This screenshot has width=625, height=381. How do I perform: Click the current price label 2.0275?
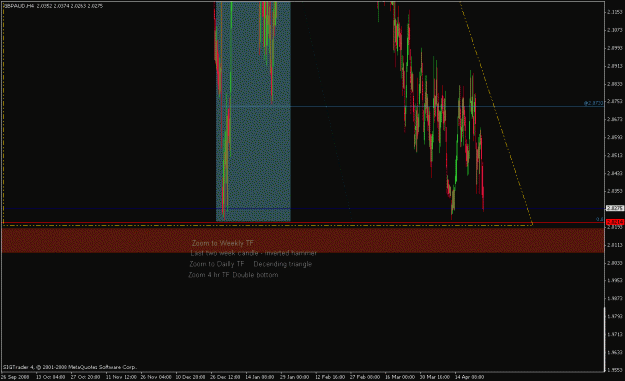(615, 208)
